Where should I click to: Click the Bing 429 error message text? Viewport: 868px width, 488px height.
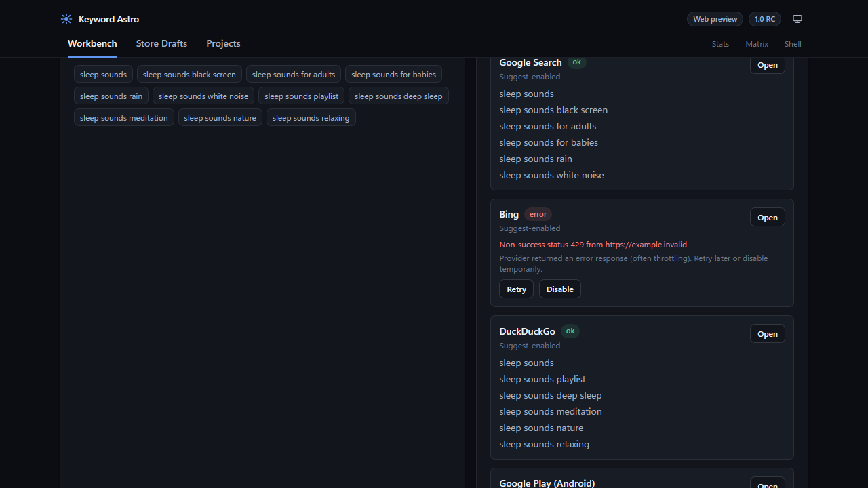pos(593,245)
